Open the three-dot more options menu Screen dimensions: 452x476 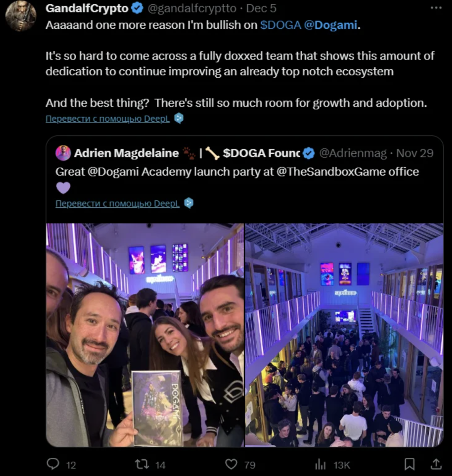(x=436, y=8)
